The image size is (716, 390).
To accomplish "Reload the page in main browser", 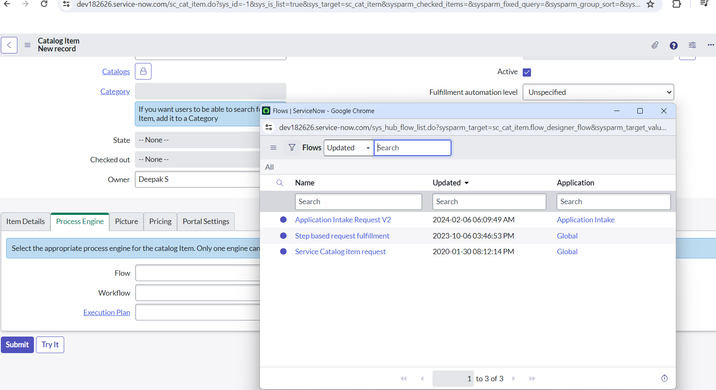I will coord(44,4).
